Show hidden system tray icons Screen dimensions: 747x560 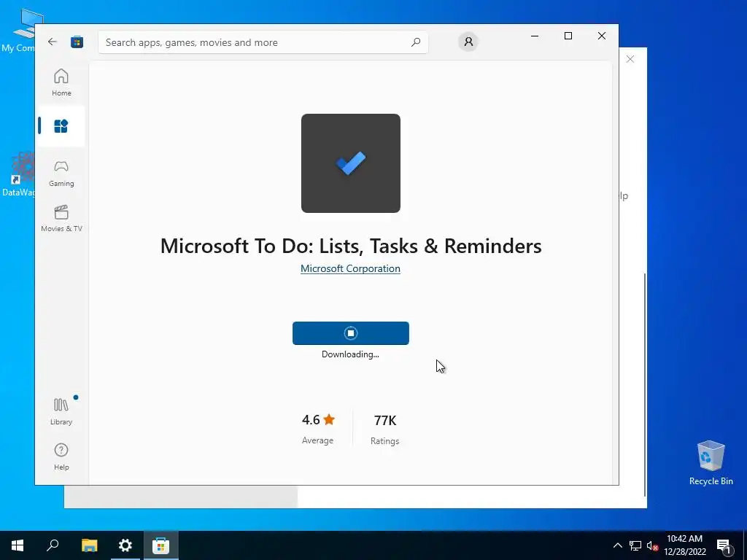[x=617, y=545]
